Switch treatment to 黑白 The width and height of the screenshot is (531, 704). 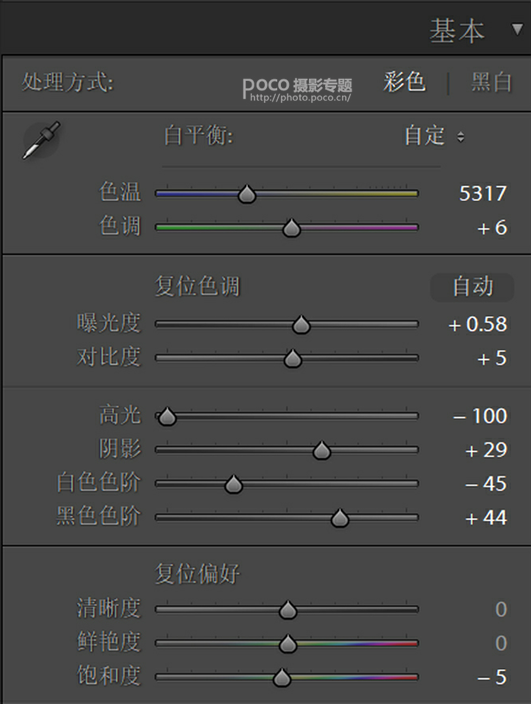pyautogui.click(x=492, y=82)
